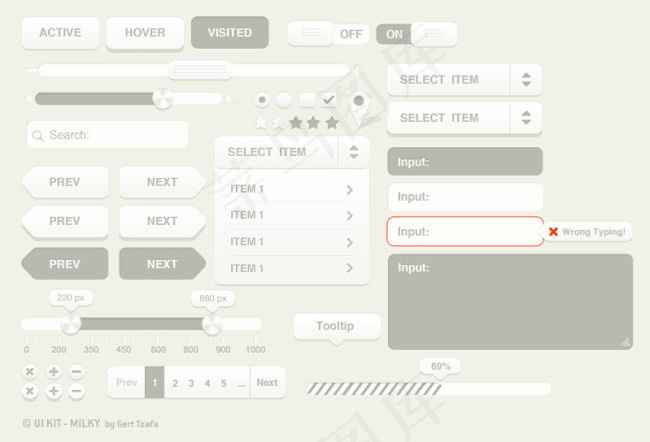650x442 pixels.
Task: Click the lower-row round plus button
Action: 53,391
